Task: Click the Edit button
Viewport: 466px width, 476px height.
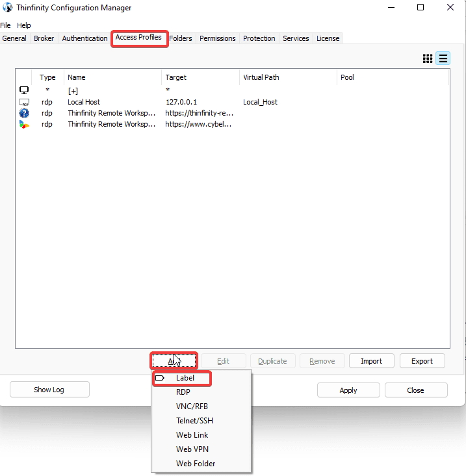Action: (x=224, y=361)
